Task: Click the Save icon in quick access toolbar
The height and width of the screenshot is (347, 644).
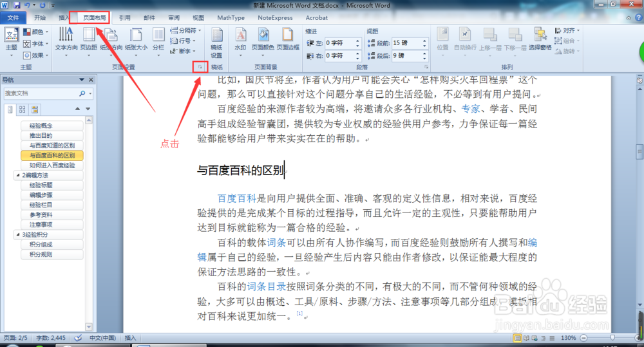Action: (x=17, y=5)
